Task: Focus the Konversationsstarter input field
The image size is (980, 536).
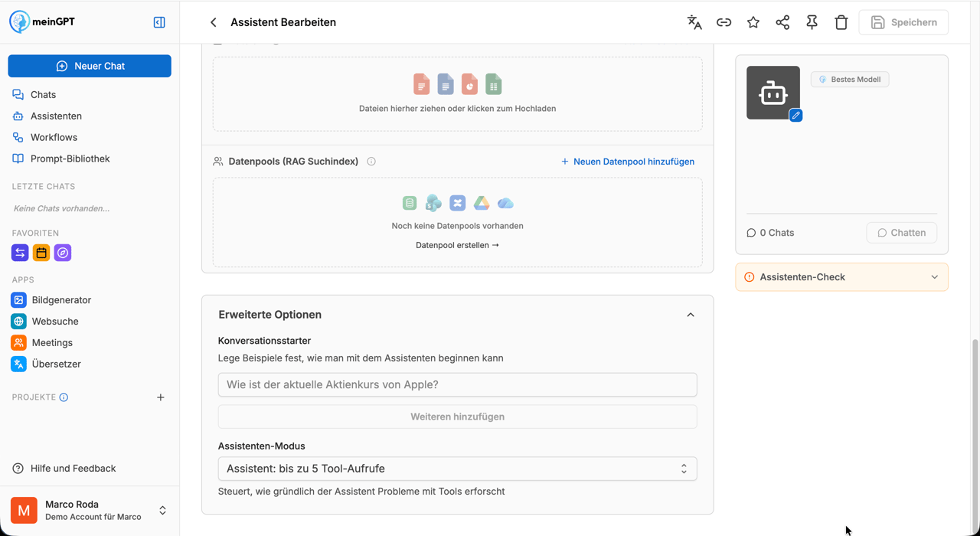Action: [457, 384]
